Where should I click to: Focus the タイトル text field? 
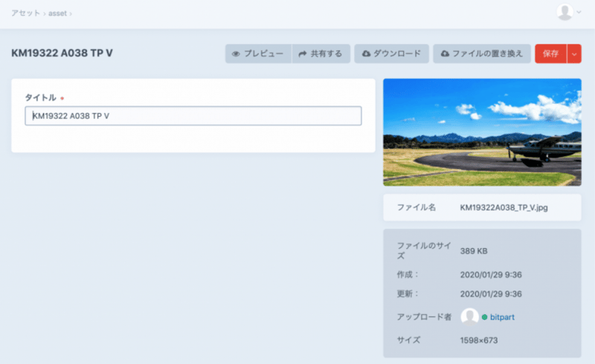193,116
